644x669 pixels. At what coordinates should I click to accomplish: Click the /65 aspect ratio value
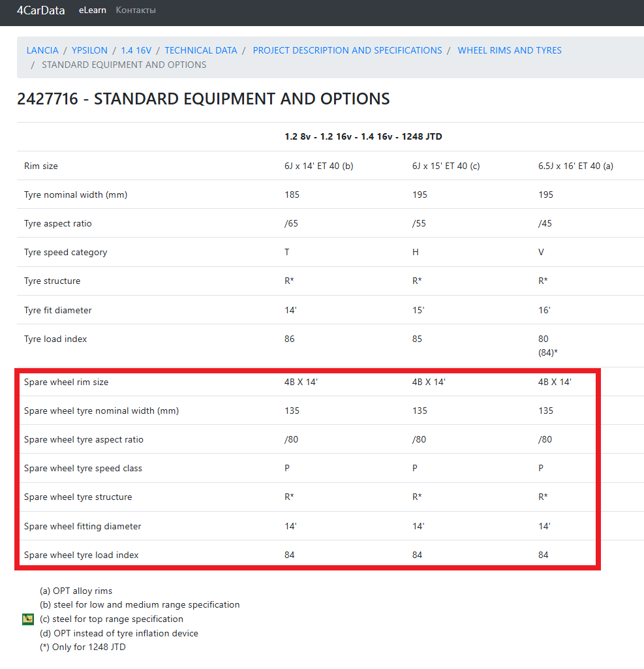pyautogui.click(x=291, y=224)
